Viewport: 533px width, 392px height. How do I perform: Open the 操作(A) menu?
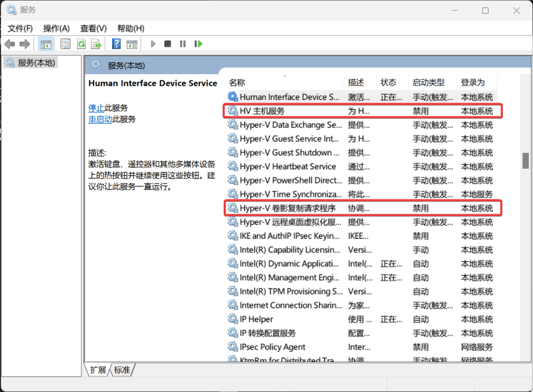(x=57, y=29)
